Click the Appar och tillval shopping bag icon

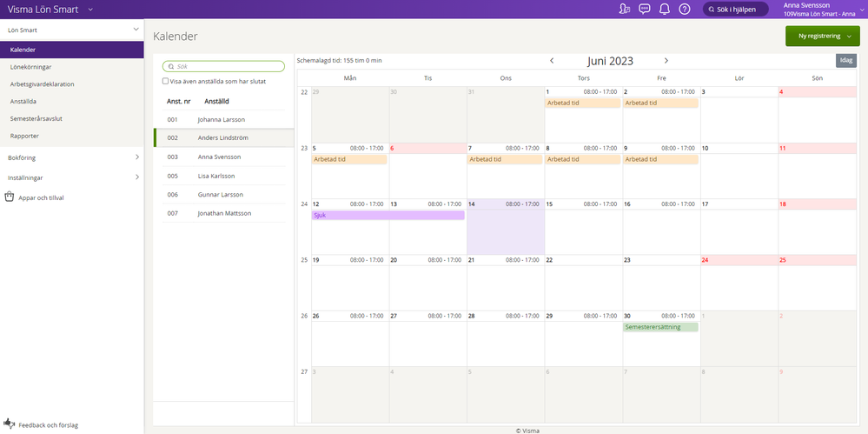pos(10,197)
